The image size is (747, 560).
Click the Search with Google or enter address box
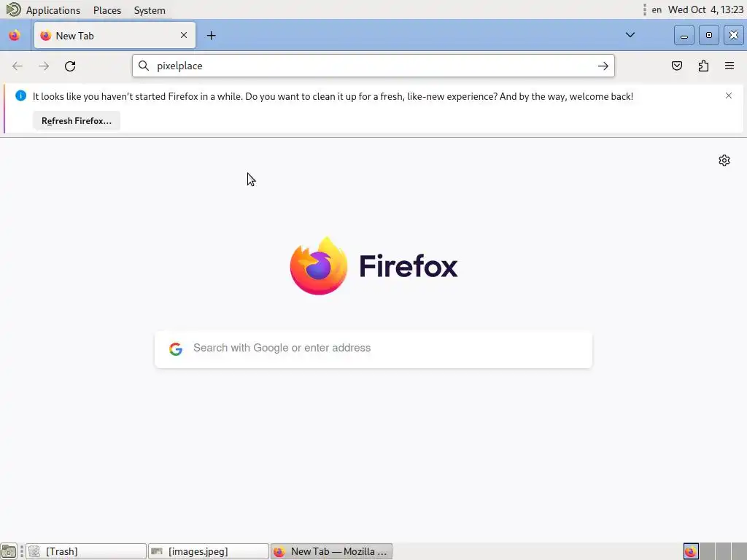[x=373, y=349]
